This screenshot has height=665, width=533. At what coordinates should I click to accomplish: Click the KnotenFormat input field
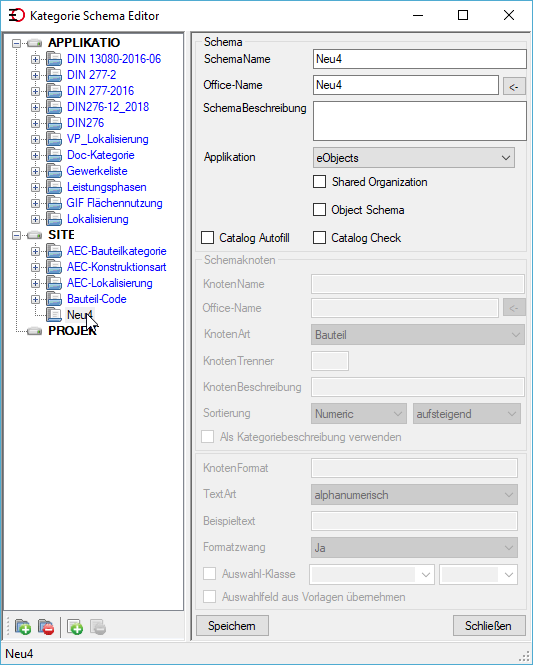(414, 468)
